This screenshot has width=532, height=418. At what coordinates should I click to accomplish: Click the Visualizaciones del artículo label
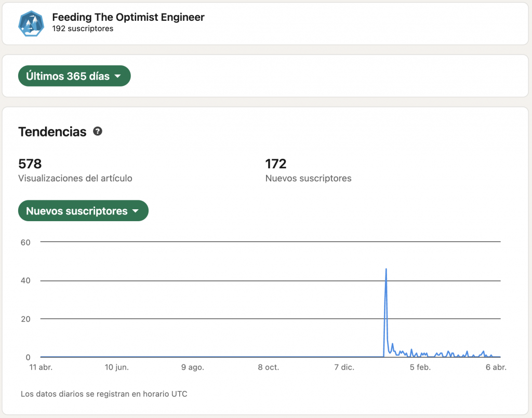pos(75,178)
